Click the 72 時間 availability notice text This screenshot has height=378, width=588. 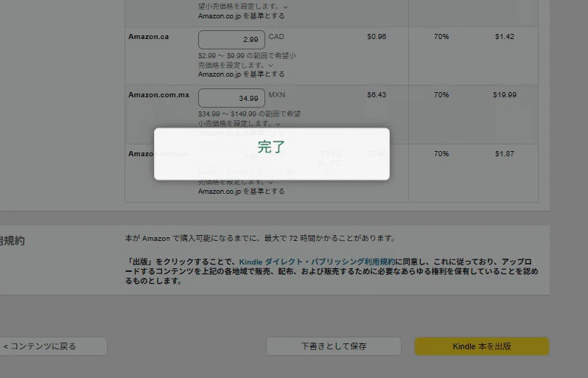coord(260,238)
